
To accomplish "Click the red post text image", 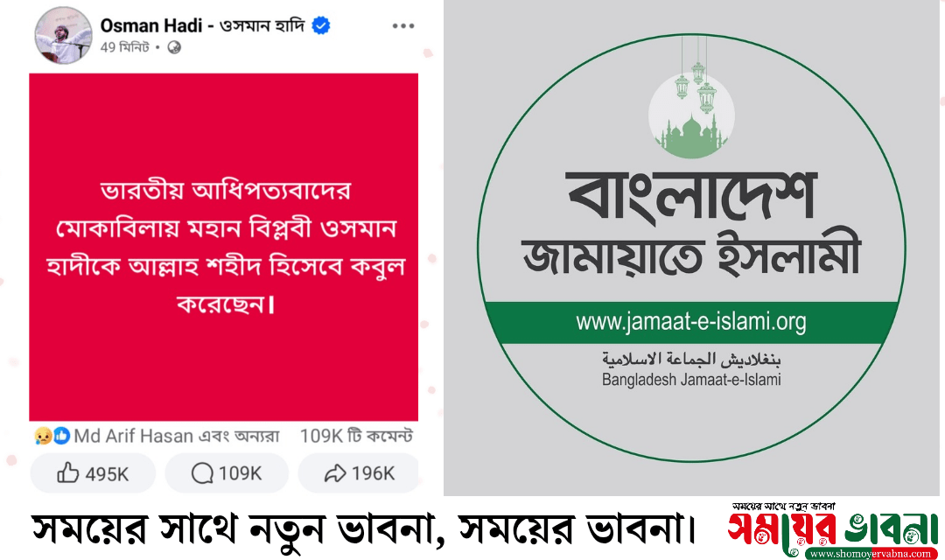I will [x=224, y=247].
